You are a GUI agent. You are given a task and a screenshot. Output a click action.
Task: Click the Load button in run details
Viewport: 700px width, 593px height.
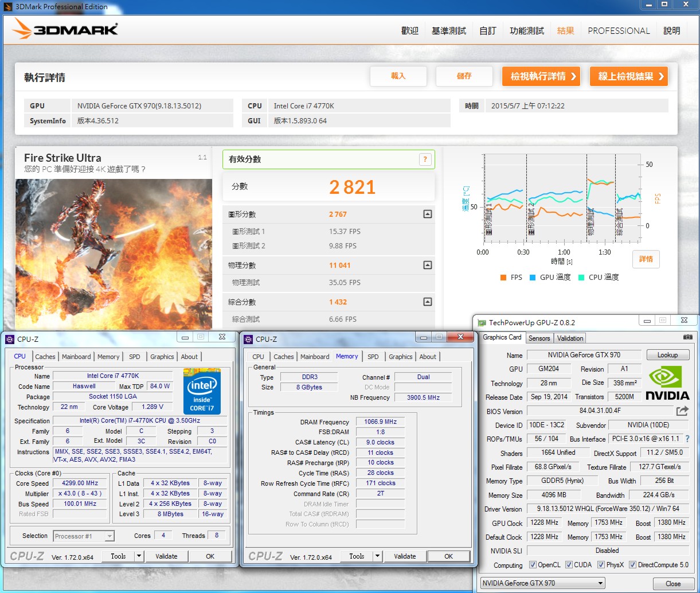398,76
